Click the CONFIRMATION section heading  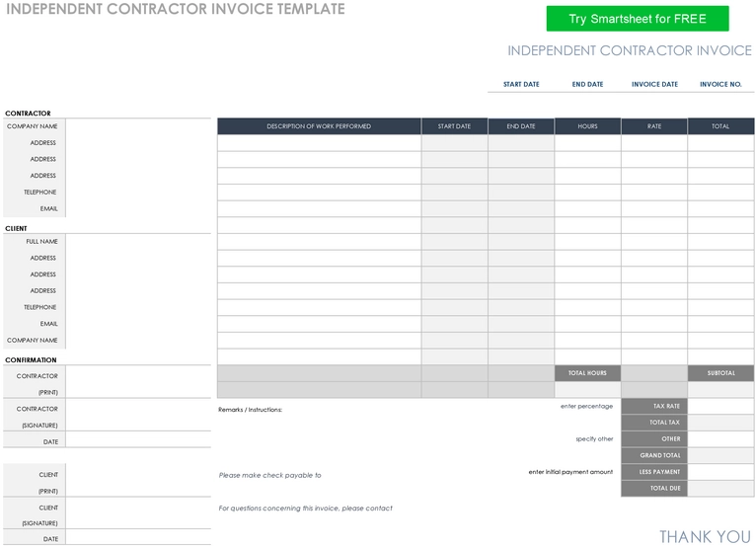point(31,359)
